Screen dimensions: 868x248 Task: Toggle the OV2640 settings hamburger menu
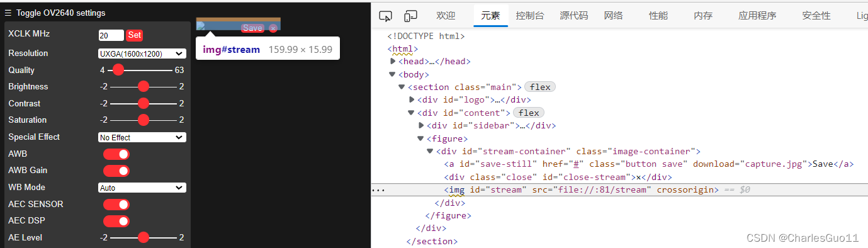pos(9,13)
